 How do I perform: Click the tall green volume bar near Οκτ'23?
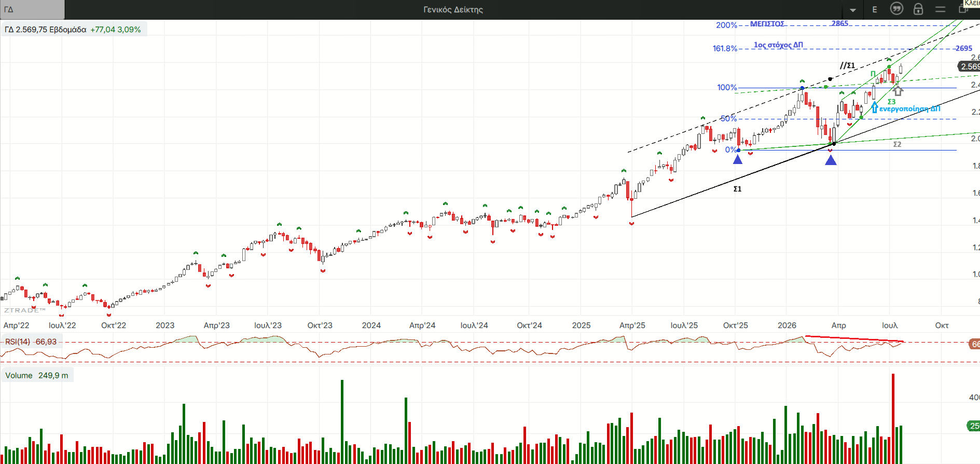pos(342,422)
